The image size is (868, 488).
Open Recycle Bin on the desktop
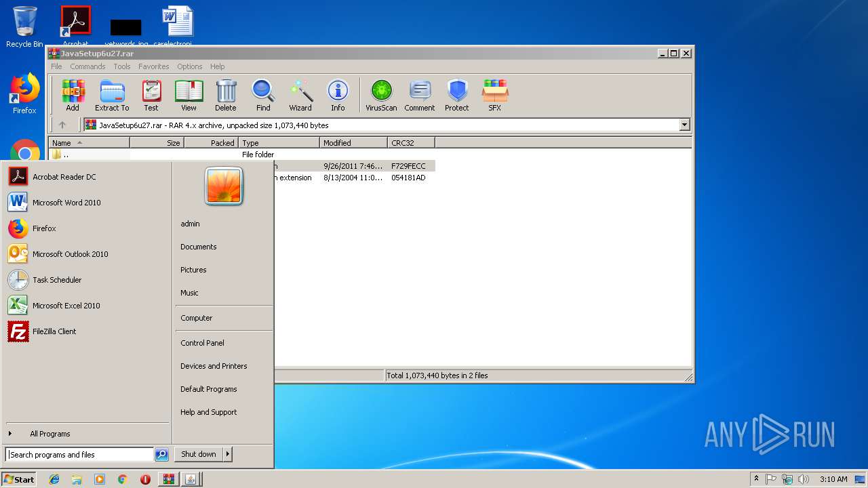point(24,27)
